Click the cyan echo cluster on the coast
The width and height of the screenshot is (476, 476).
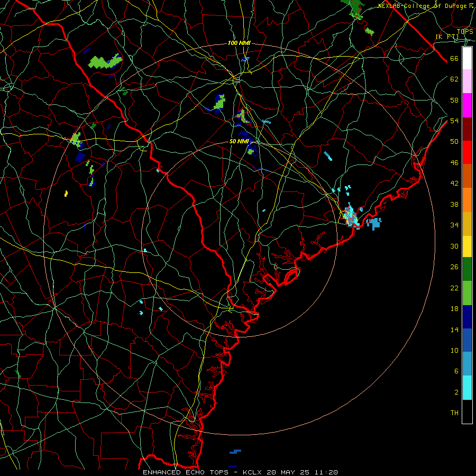tap(352, 216)
